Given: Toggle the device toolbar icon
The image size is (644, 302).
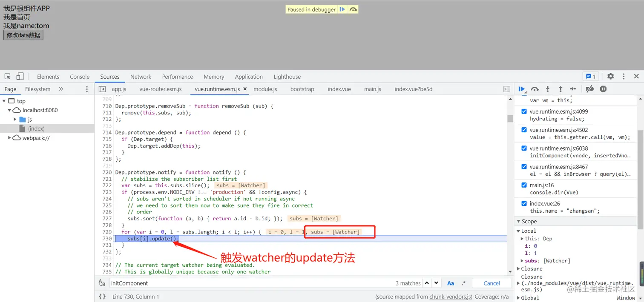Looking at the screenshot, I should point(20,77).
